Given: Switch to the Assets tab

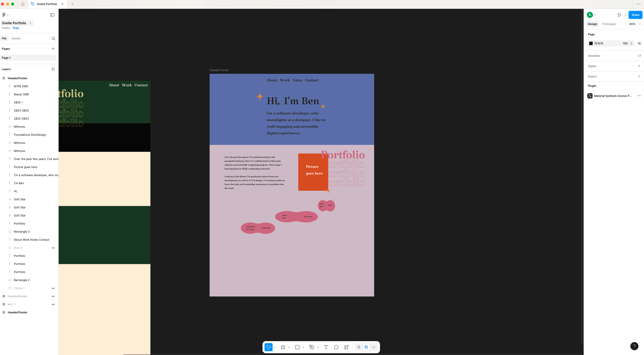Looking at the screenshot, I should (16, 38).
